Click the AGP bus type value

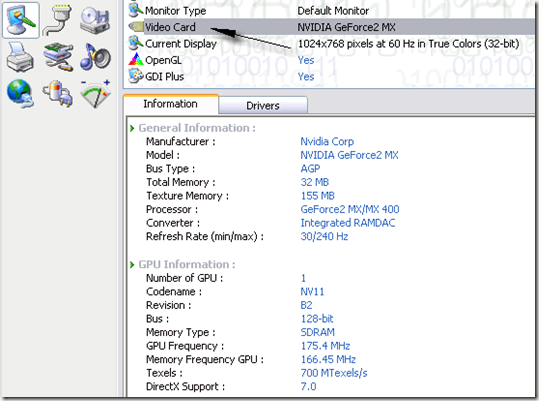[310, 168]
